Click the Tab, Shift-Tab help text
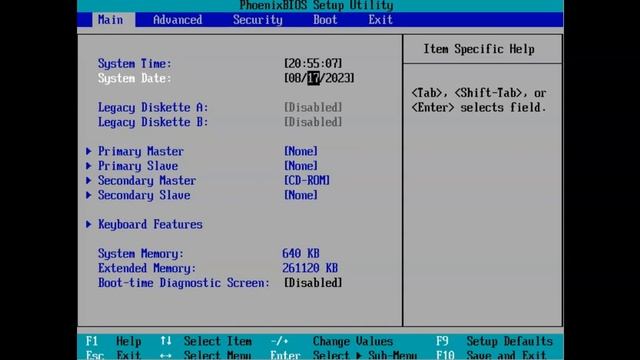Image resolution: width=640 pixels, height=360 pixels. (479, 100)
